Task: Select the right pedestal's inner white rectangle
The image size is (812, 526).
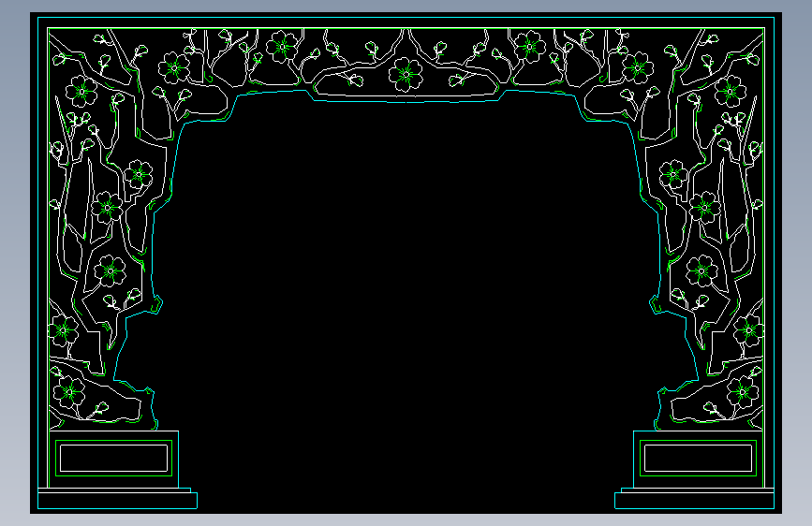Action: 698,459
